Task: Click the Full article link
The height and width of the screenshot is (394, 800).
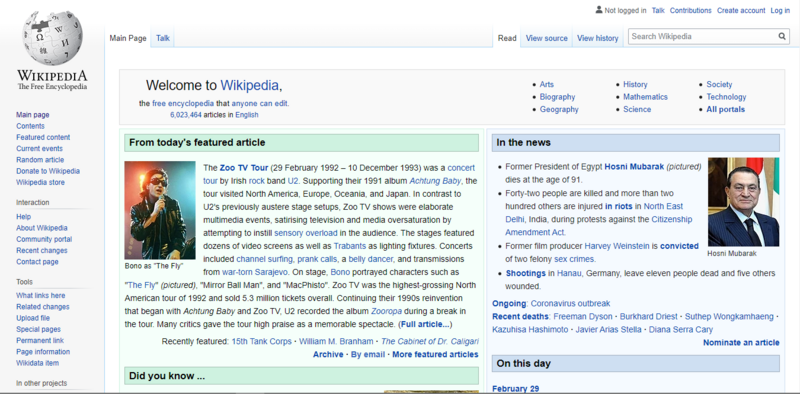Action: pyautogui.click(x=425, y=324)
